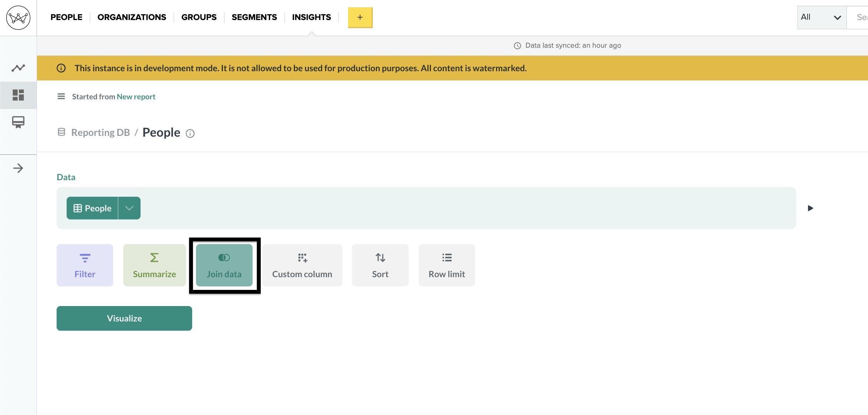This screenshot has height=415, width=868.
Task: Click the info icon next to People title
Action: pos(190,134)
